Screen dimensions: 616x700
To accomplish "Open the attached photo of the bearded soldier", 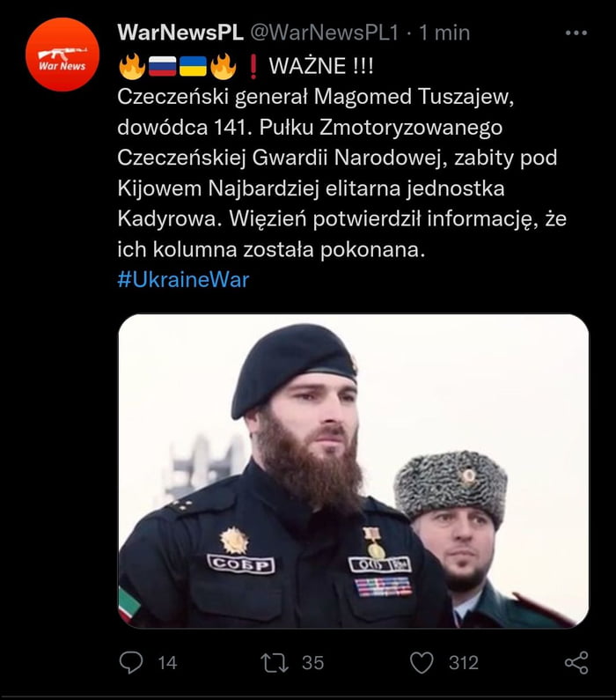I will pos(353,471).
